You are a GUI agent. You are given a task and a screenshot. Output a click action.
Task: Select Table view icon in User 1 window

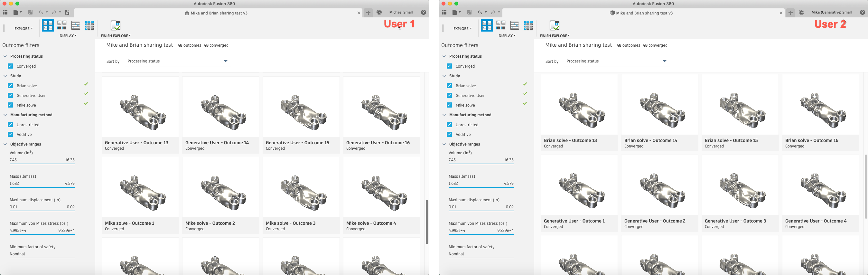(76, 25)
